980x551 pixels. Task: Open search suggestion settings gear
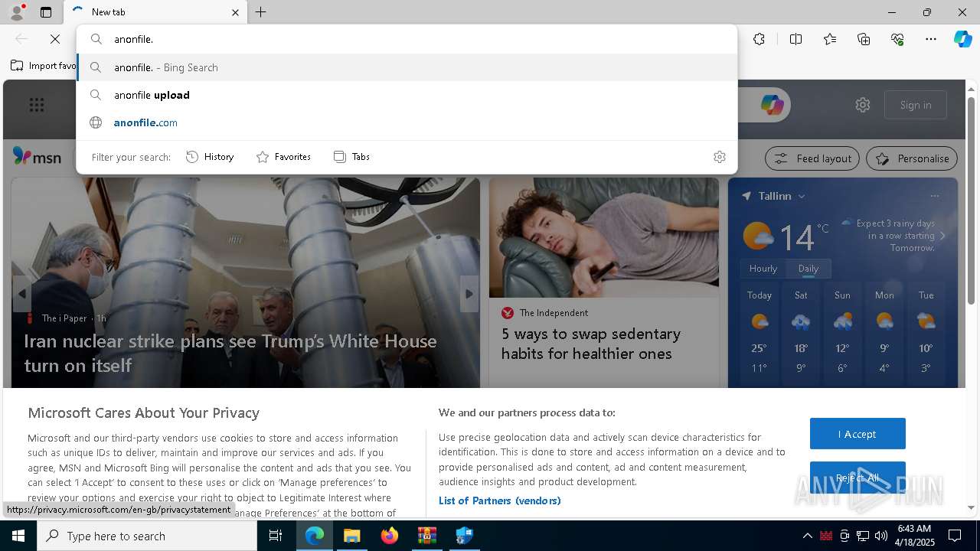(719, 157)
